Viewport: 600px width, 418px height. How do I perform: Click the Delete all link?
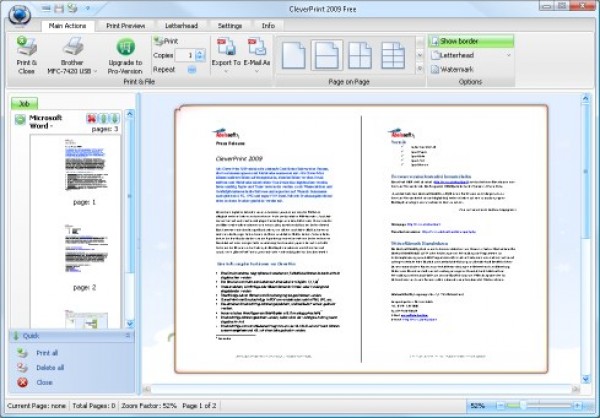(50, 368)
